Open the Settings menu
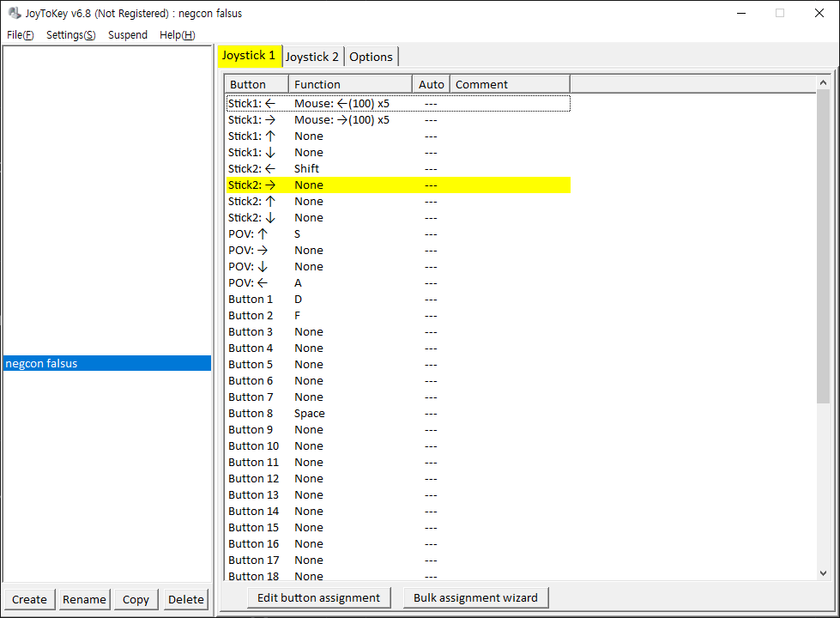Image resolution: width=840 pixels, height=618 pixels. click(70, 35)
